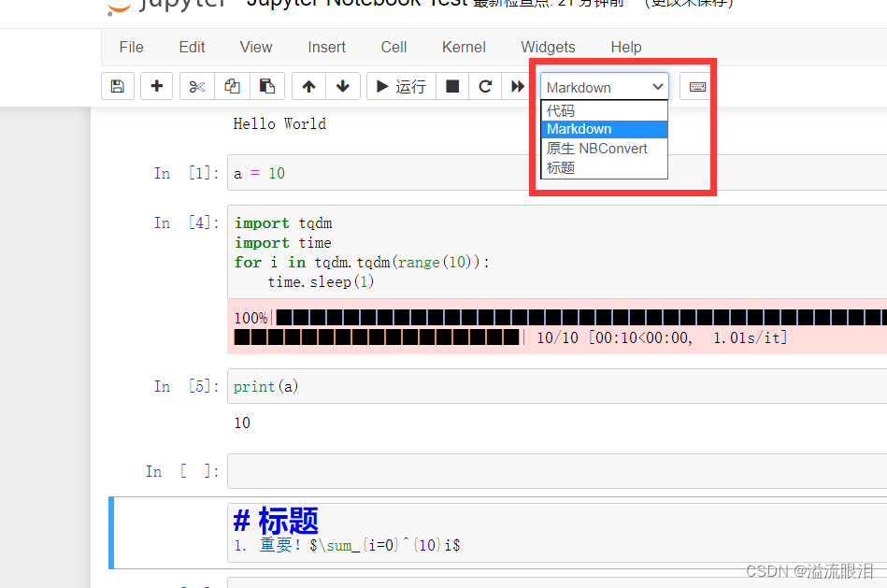
Task: Click the Hello World output text
Action: (279, 124)
